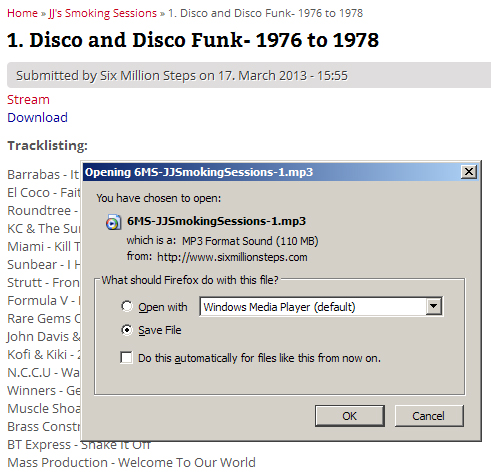This screenshot has height=472, width=491.
Task: Click the Roundtree track row
Action: click(x=43, y=210)
